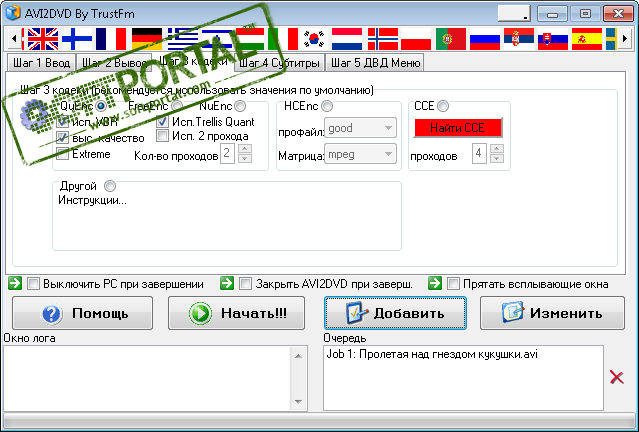Screen dimensions: 639x432
Task: Select the FreeEnc encoder radio button
Action: tap(177, 106)
